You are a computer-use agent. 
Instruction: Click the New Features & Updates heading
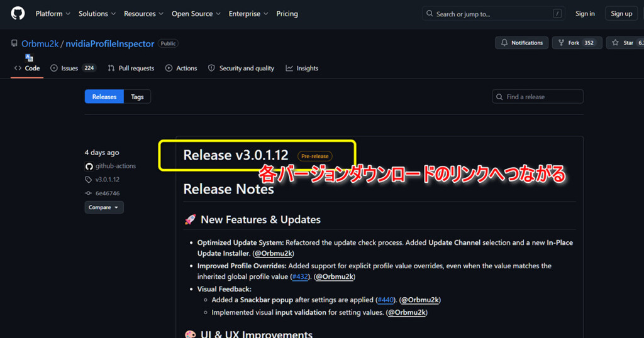coord(260,219)
